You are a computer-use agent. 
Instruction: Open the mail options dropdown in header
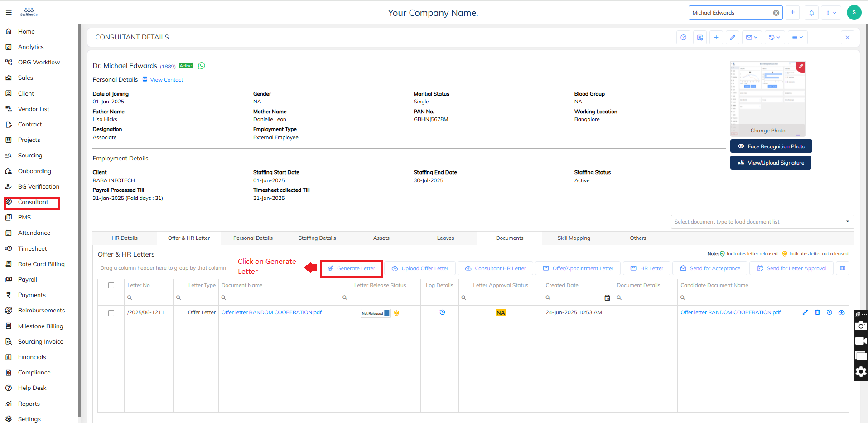pyautogui.click(x=752, y=38)
